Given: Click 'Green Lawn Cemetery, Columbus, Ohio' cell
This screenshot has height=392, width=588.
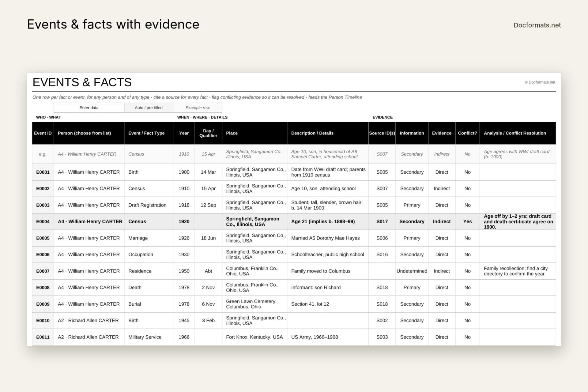Looking at the screenshot, I should (254, 304).
